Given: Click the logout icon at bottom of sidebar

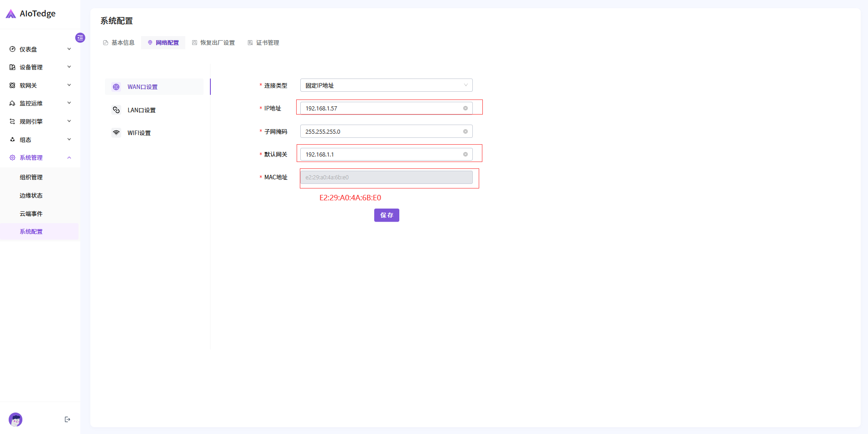Looking at the screenshot, I should (x=68, y=419).
